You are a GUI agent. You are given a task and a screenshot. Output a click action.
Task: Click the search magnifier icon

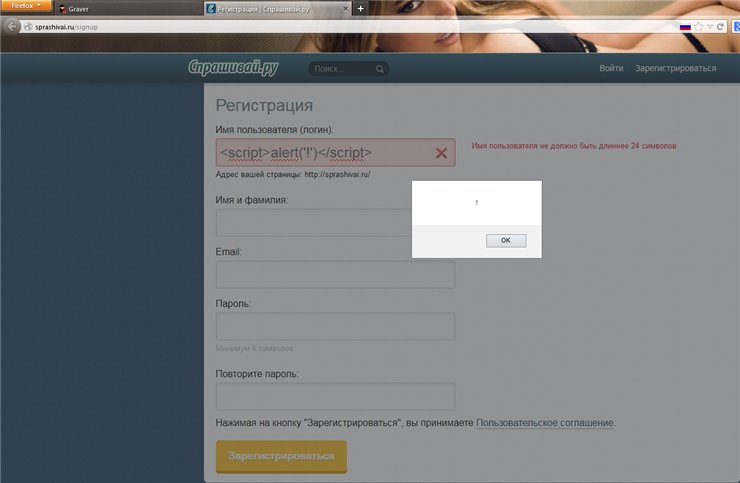(x=379, y=69)
